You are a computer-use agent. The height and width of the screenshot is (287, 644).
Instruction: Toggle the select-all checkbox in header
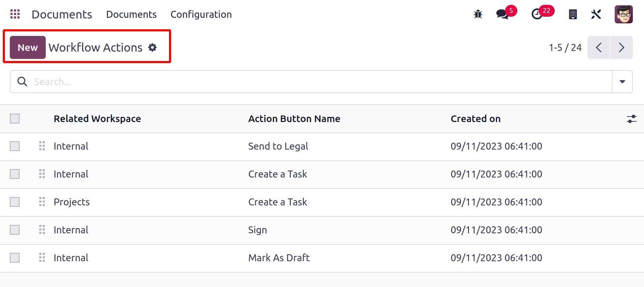(15, 119)
